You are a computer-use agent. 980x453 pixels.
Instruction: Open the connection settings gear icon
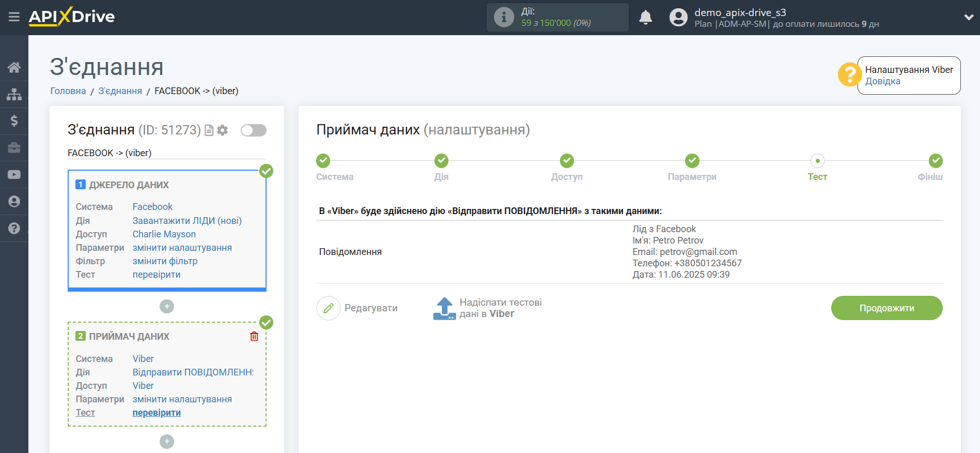pyautogui.click(x=223, y=130)
